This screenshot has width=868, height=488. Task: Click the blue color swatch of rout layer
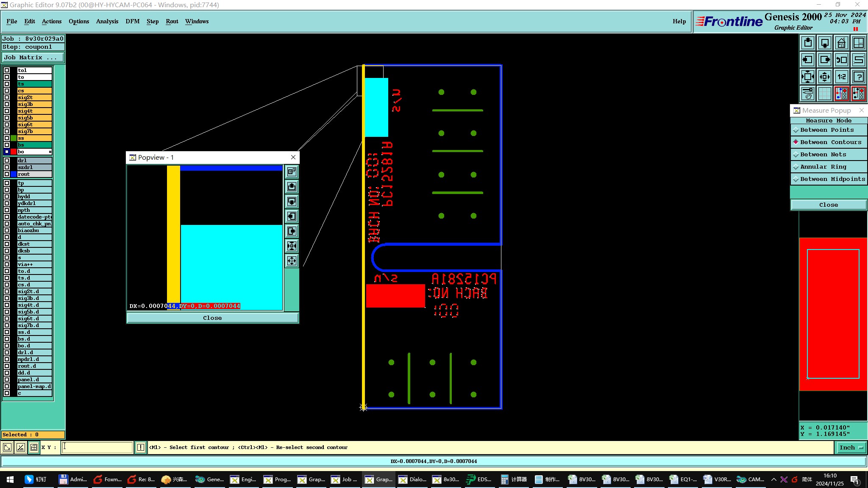[x=14, y=174]
